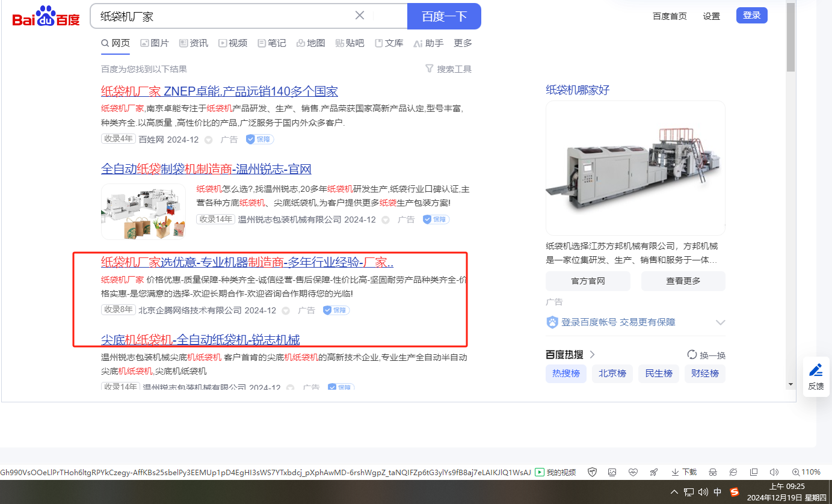The width and height of the screenshot is (832, 504).
Task: Click the refresh icon next to 换一换
Action: (692, 355)
